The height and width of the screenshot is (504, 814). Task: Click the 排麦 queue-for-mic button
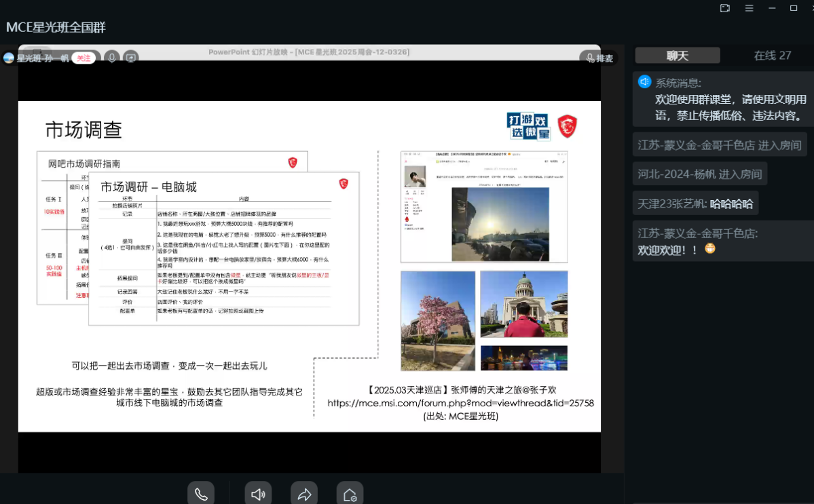coord(599,58)
